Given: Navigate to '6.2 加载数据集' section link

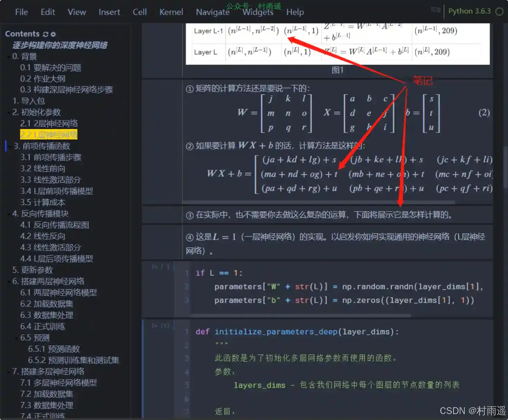Looking at the screenshot, I should coord(47,304).
